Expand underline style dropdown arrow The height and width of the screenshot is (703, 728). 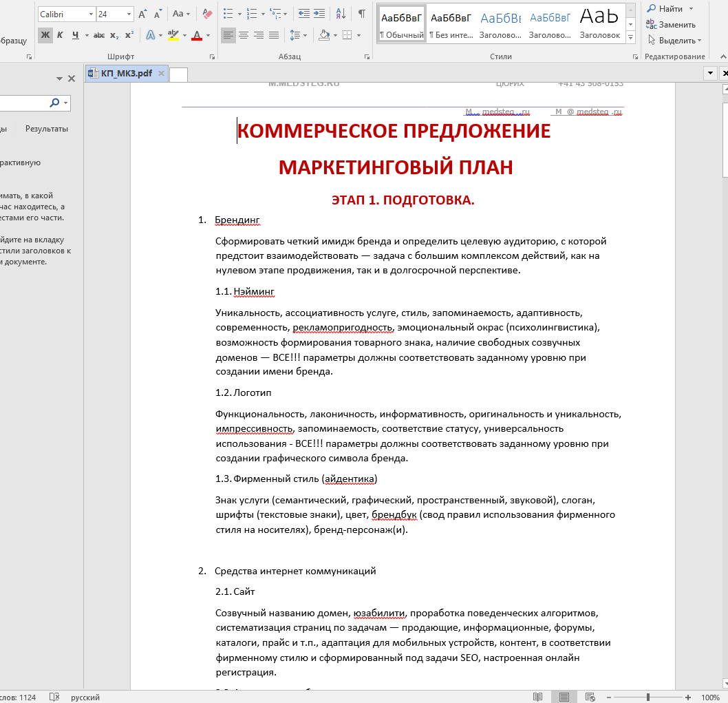coord(87,35)
